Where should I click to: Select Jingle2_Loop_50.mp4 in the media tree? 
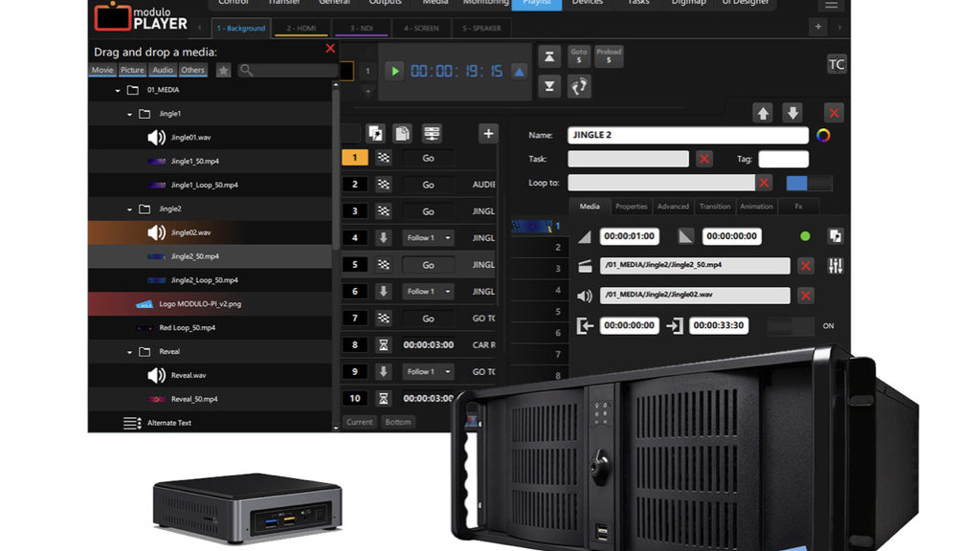[x=204, y=280]
